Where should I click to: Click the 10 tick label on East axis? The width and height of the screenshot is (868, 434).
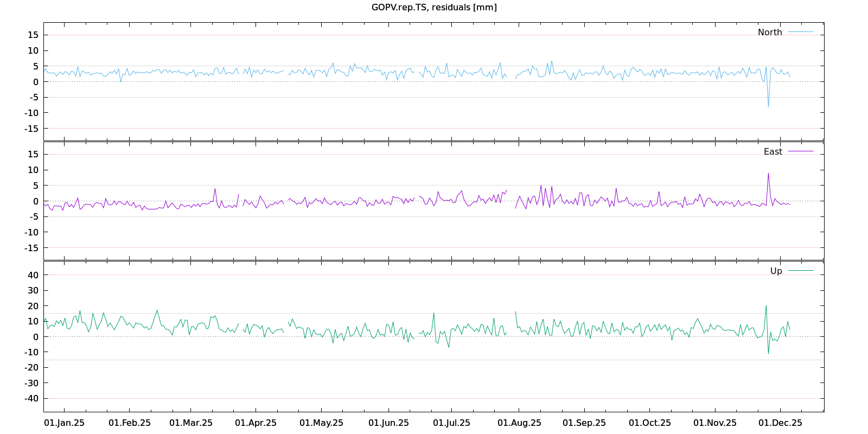coord(34,170)
